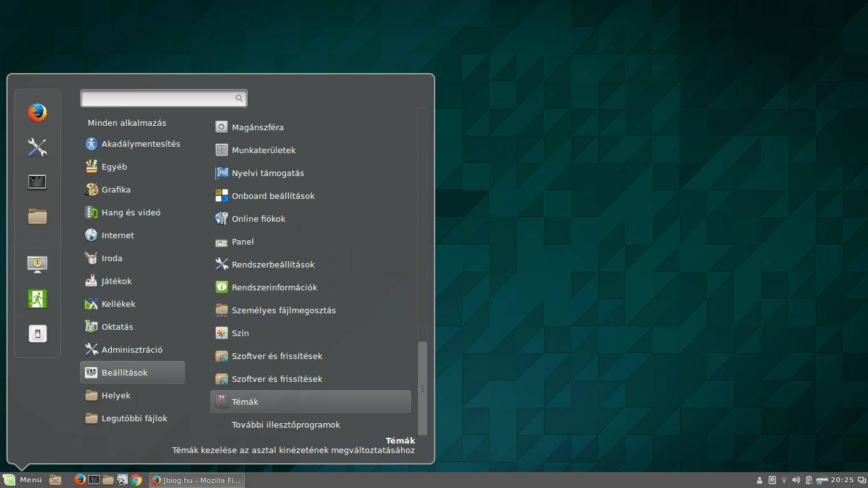Open the Files folder panel launcher
Screen dimensions: 868x488
(x=108, y=480)
